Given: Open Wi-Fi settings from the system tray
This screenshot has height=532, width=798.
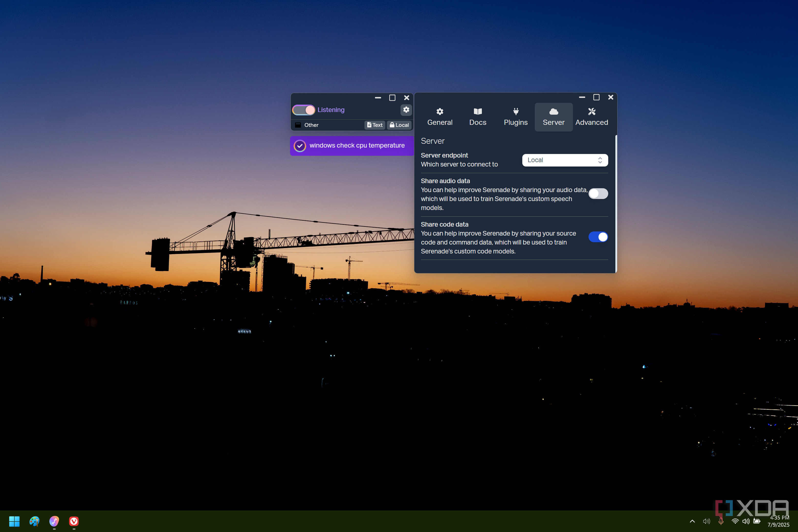Looking at the screenshot, I should click(x=735, y=522).
